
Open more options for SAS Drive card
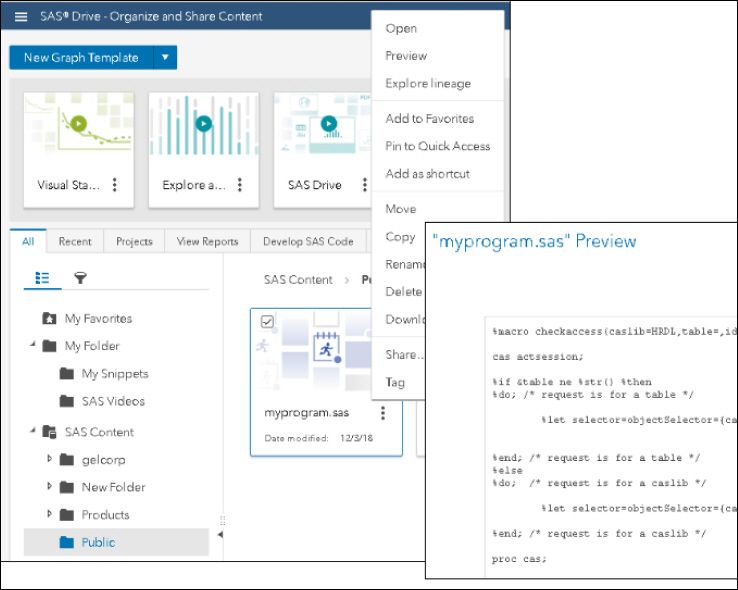tap(364, 184)
